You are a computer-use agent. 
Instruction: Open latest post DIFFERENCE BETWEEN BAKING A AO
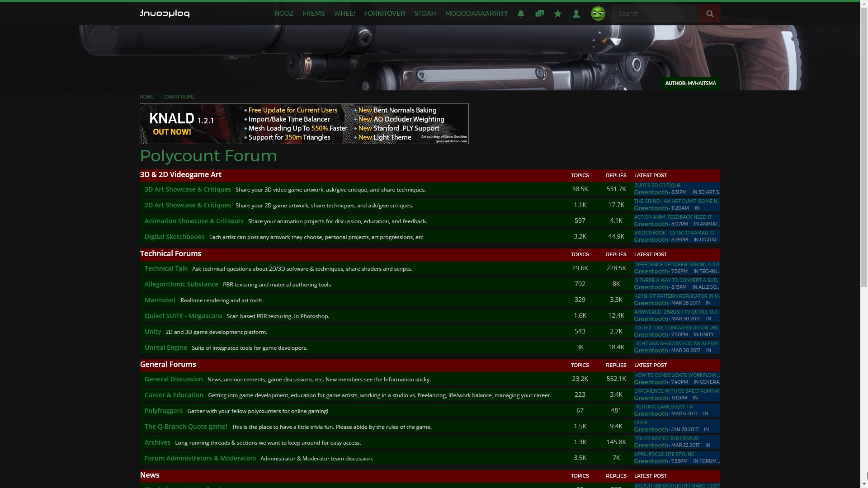click(677, 265)
